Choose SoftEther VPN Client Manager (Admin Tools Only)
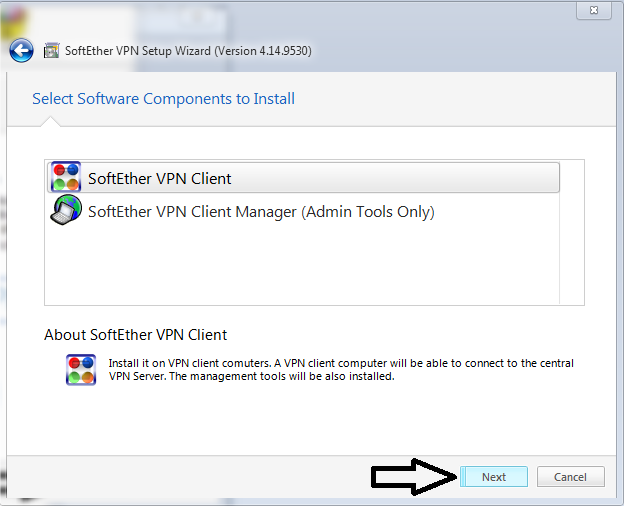This screenshot has height=506, width=624. click(x=303, y=211)
